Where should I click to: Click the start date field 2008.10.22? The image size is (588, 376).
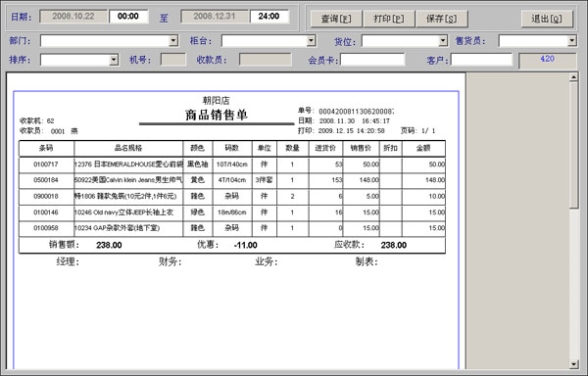(73, 17)
